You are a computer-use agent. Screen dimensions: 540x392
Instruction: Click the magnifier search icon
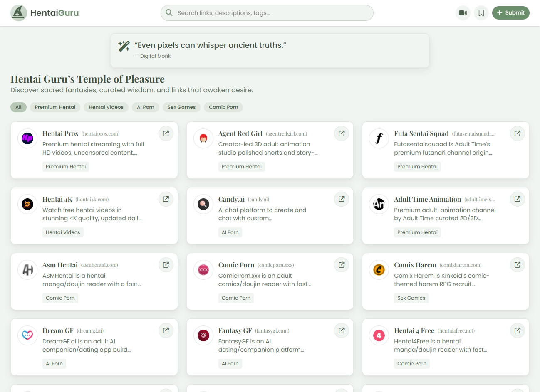(x=169, y=12)
